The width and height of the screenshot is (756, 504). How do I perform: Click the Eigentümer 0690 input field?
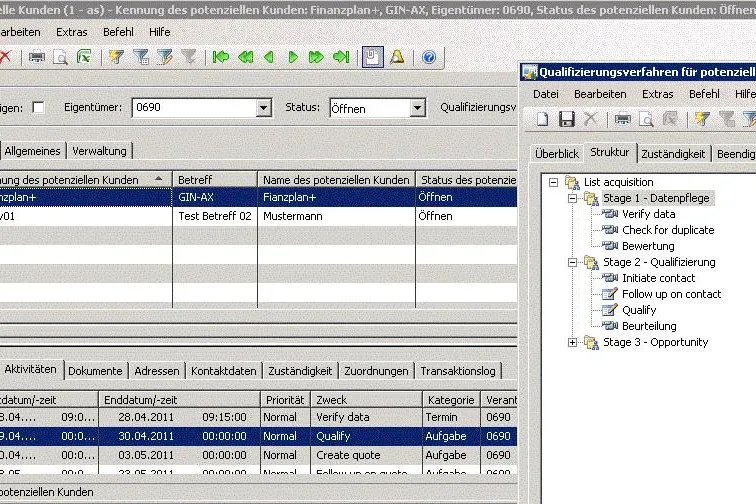[195, 108]
